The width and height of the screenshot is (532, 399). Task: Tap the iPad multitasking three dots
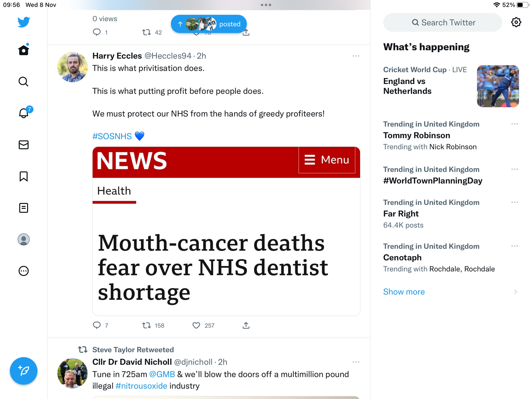pos(266,5)
